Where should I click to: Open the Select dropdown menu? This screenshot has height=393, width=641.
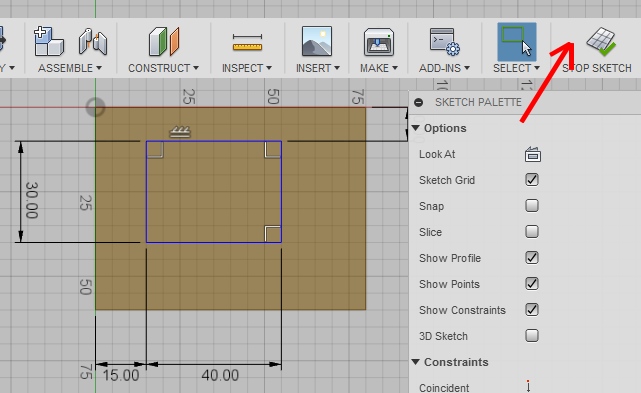coord(516,68)
